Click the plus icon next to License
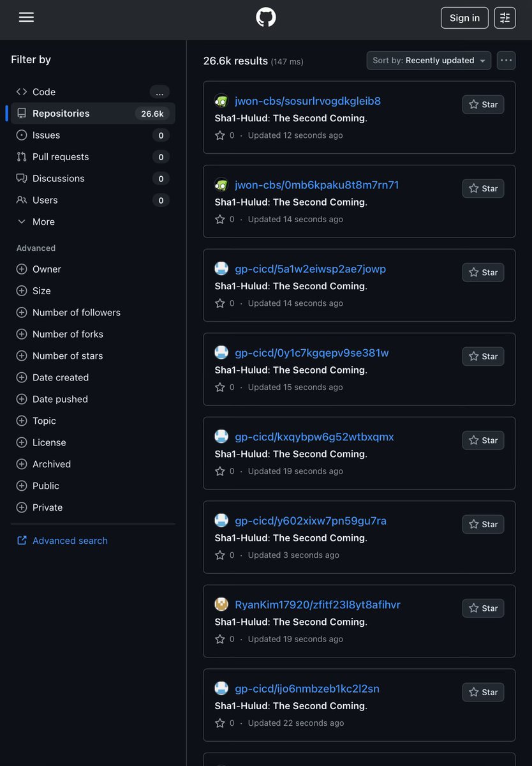Screen dimensions: 532x766 click(21, 442)
